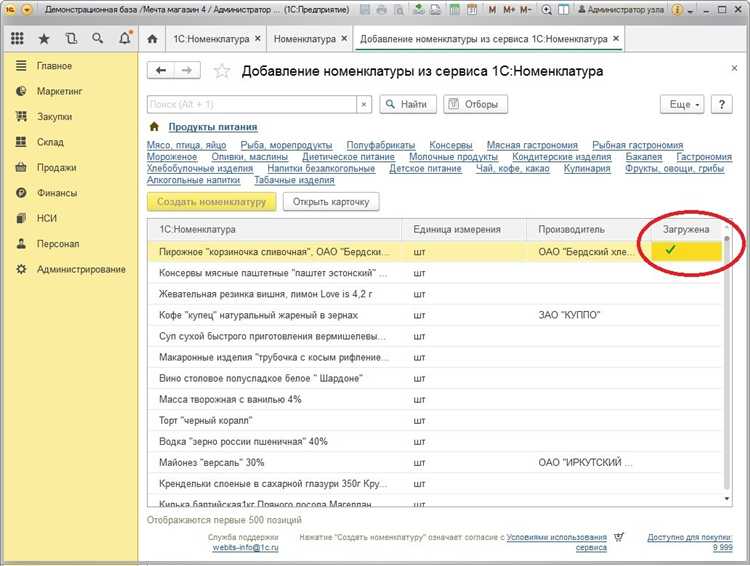The width and height of the screenshot is (750, 566).
Task: Open the Молочные продукты category
Action: 453,157
